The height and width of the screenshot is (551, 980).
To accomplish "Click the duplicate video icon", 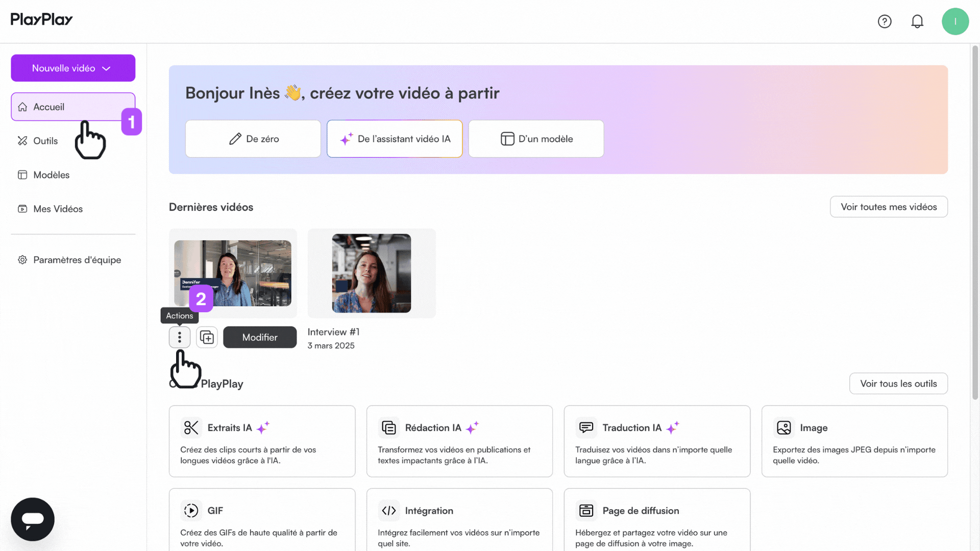I will coord(207,337).
